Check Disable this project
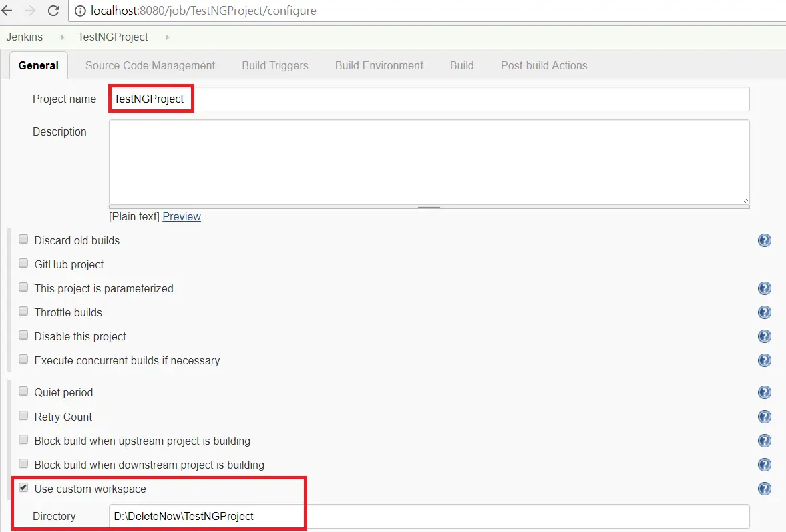The width and height of the screenshot is (786, 532). pos(23,336)
